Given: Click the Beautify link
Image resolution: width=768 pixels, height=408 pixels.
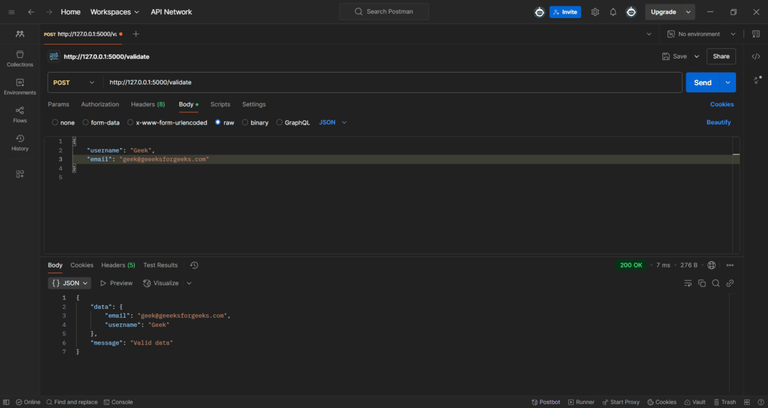Looking at the screenshot, I should pos(718,122).
